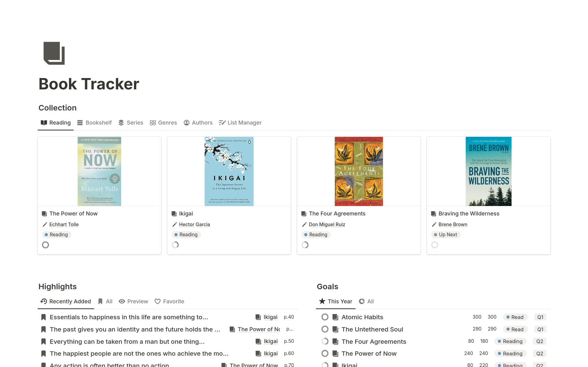Open the Hector Garcia author link

coord(194,224)
